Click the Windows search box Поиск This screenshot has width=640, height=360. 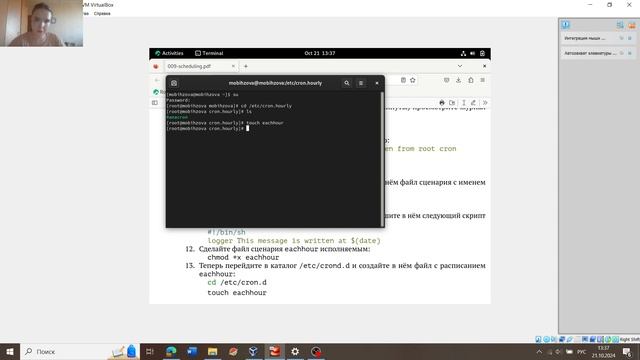[80, 351]
